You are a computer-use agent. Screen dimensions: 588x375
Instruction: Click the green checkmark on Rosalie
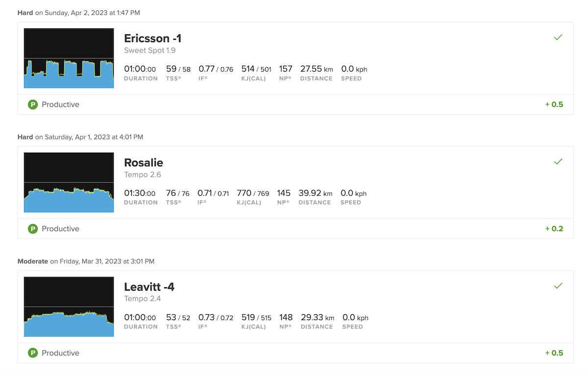(x=558, y=161)
